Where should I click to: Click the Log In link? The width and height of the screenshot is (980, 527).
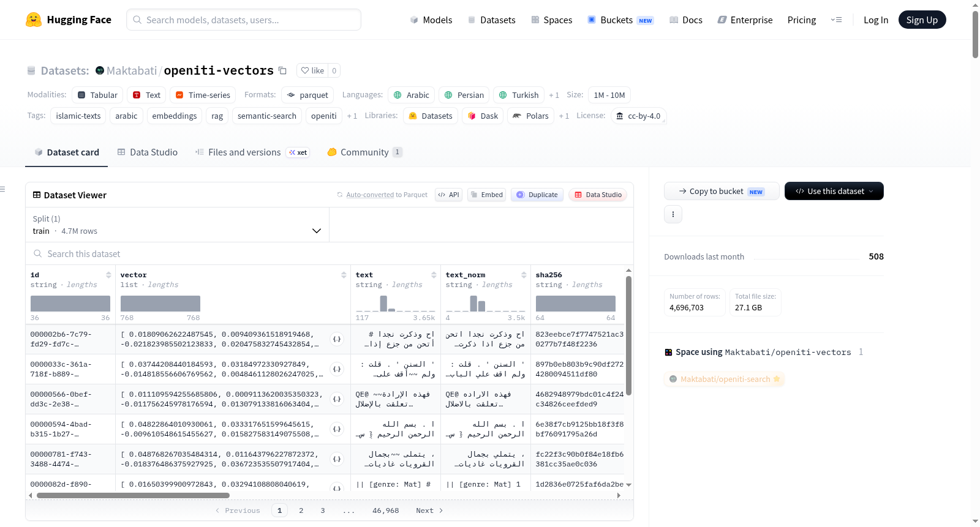(x=876, y=20)
